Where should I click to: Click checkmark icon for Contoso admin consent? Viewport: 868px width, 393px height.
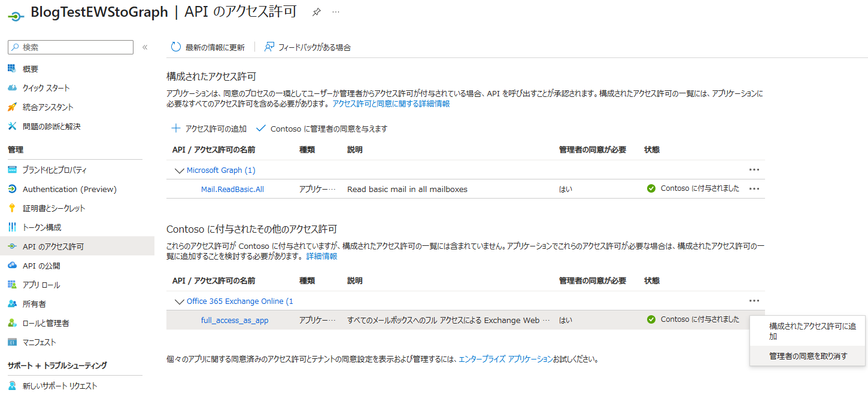point(260,128)
